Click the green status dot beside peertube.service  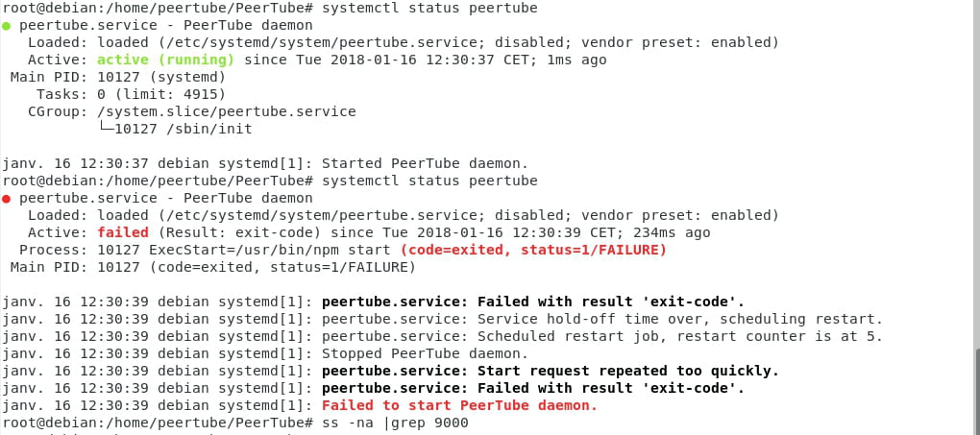(7, 26)
